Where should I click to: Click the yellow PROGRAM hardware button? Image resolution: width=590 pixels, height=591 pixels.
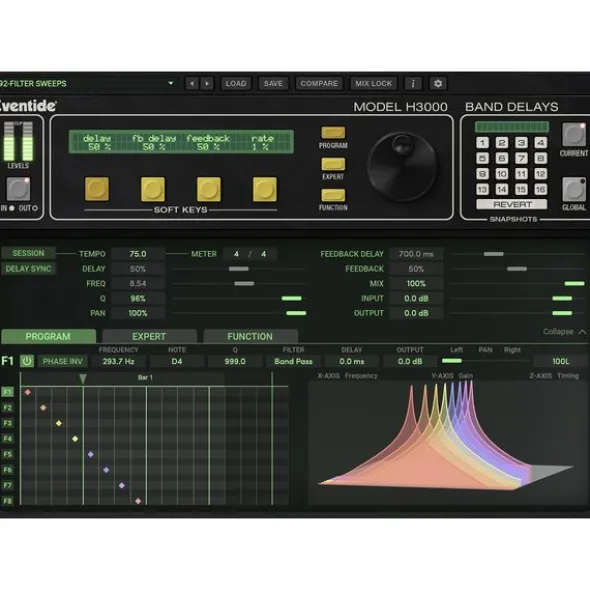point(333,133)
